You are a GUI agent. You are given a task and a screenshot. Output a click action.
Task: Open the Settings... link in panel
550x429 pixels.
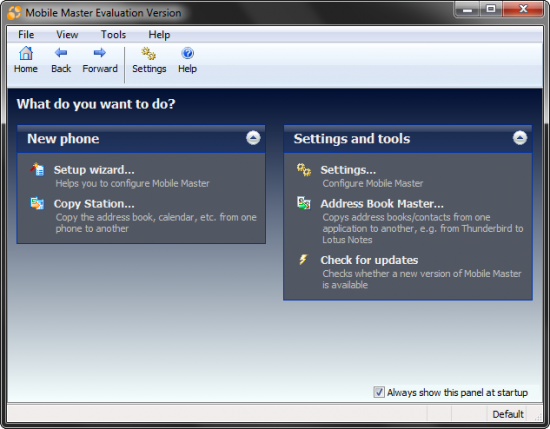348,170
